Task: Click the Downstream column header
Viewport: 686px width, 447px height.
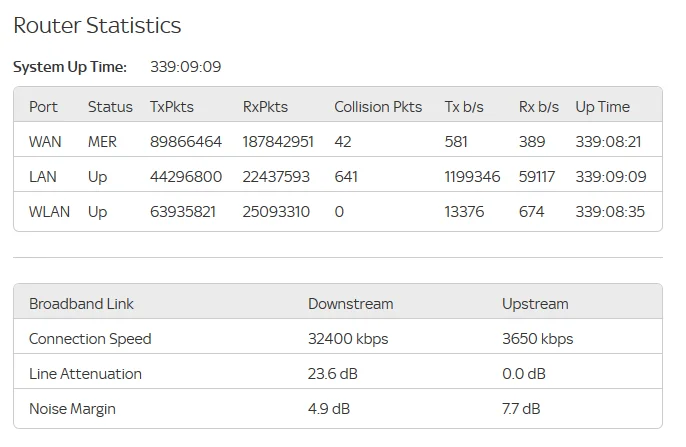Action: tap(350, 304)
